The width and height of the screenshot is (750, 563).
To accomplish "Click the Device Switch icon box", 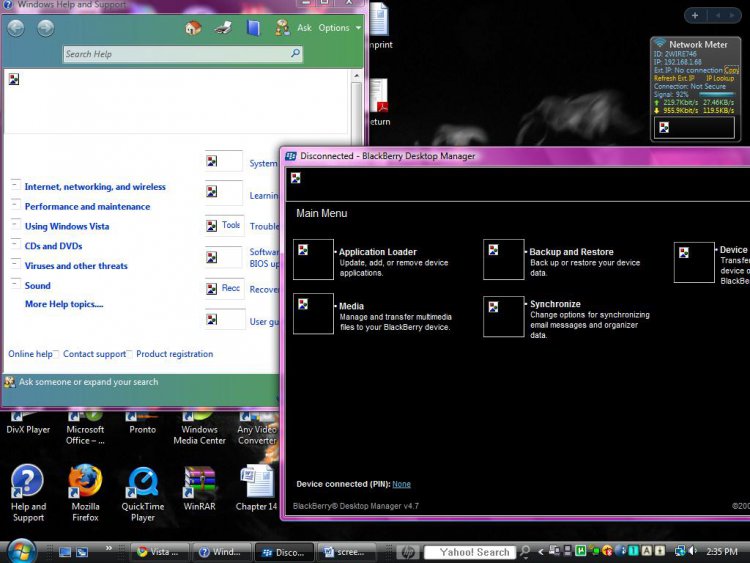I will pyautogui.click(x=694, y=262).
